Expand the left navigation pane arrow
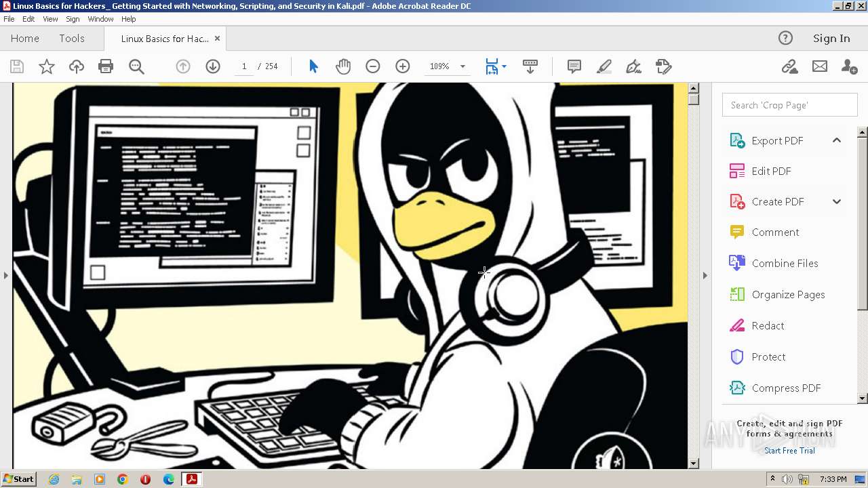Image resolution: width=868 pixels, height=488 pixels. coord(6,275)
